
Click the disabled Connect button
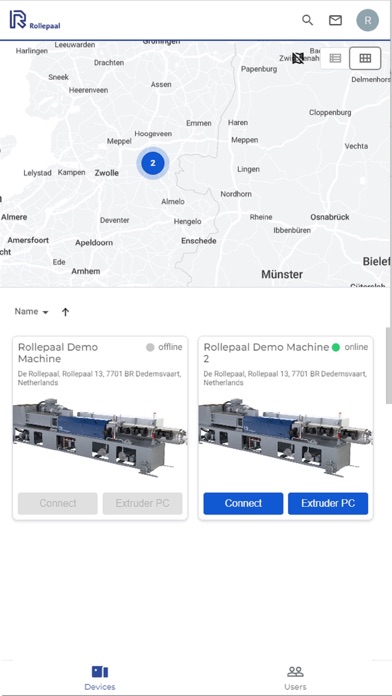pos(58,503)
